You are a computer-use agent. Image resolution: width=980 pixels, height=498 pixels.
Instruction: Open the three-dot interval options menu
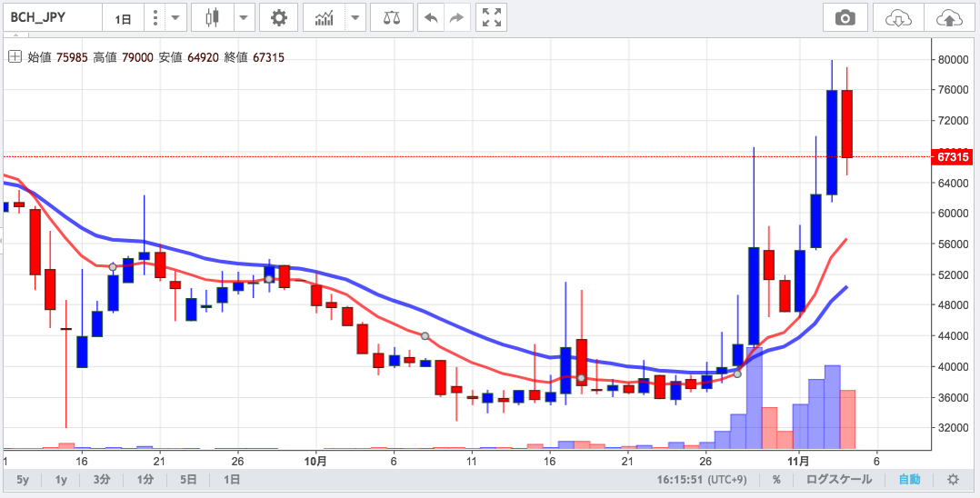[155, 18]
